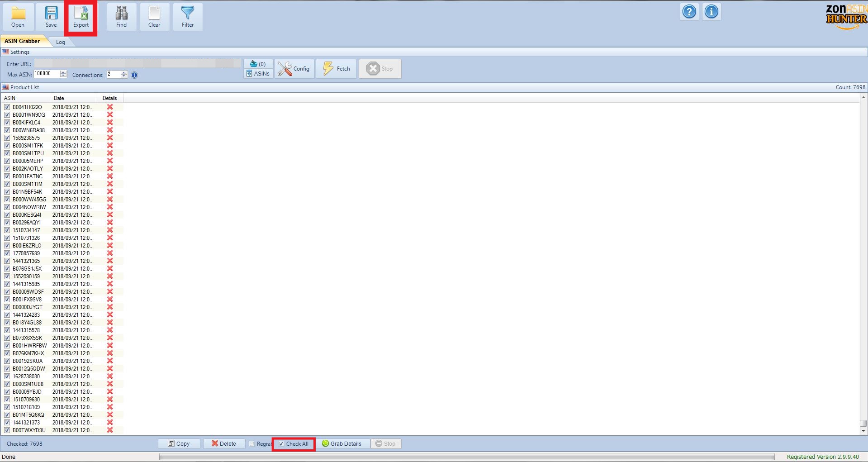Select the B001HWRFBW row text
This screenshot has height=462, width=868.
point(30,346)
